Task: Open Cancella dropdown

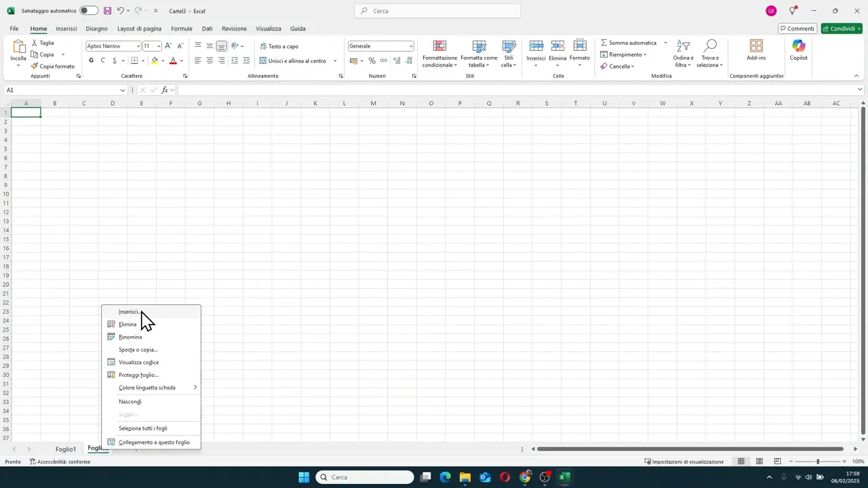Action: coord(617,66)
